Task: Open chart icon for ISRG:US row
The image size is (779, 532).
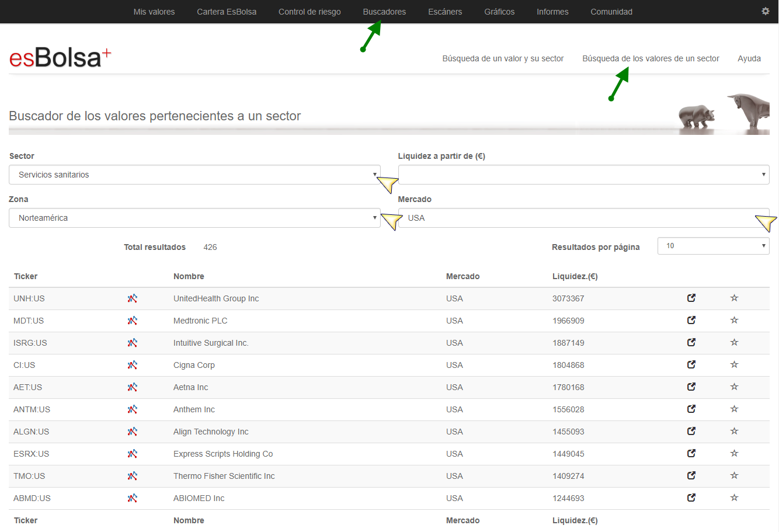Action: tap(133, 343)
